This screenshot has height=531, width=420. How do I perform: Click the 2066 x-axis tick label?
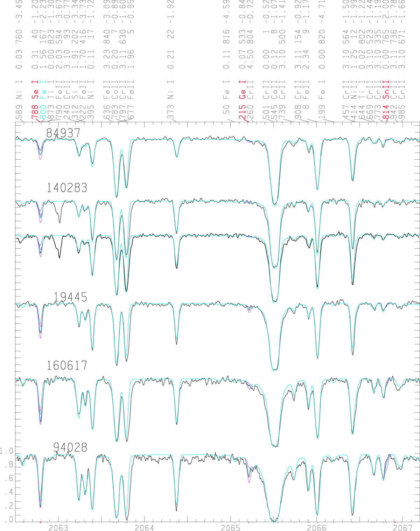tap(317, 527)
